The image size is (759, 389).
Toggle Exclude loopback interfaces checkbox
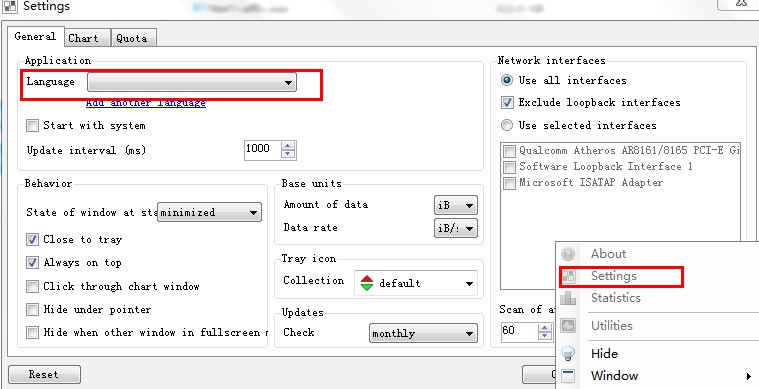pyautogui.click(x=507, y=103)
